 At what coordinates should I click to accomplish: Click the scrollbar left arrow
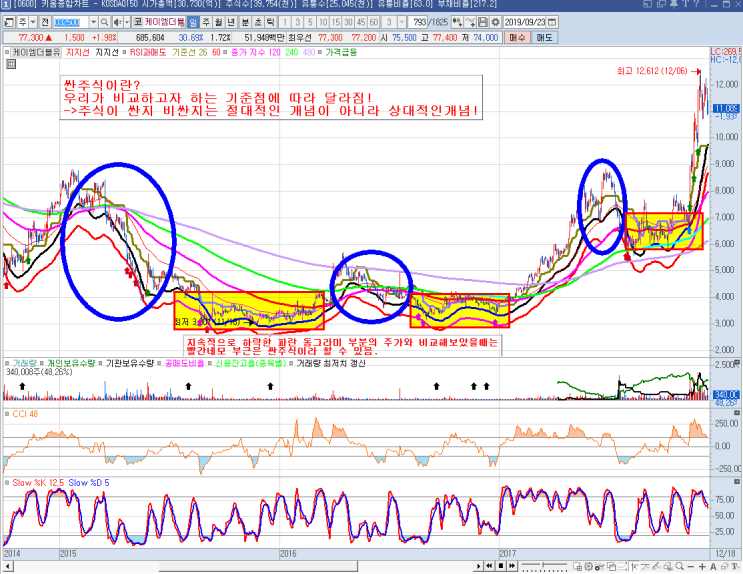point(7,566)
